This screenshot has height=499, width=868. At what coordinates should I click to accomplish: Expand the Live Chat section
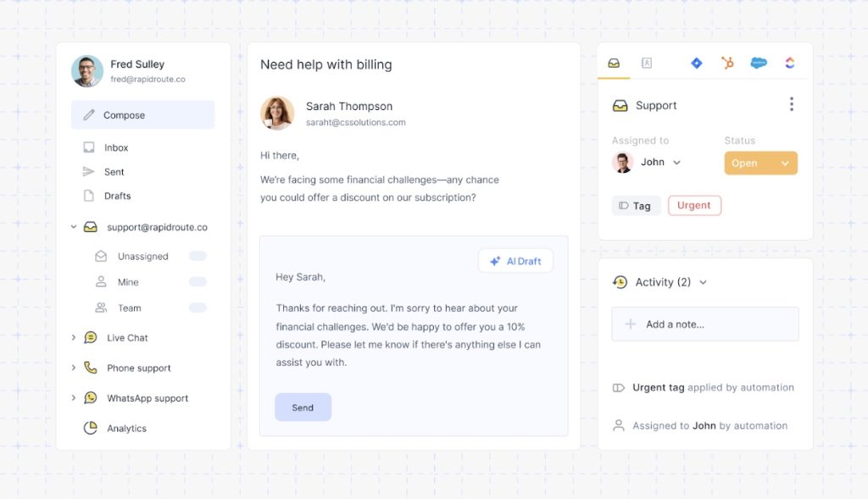74,337
